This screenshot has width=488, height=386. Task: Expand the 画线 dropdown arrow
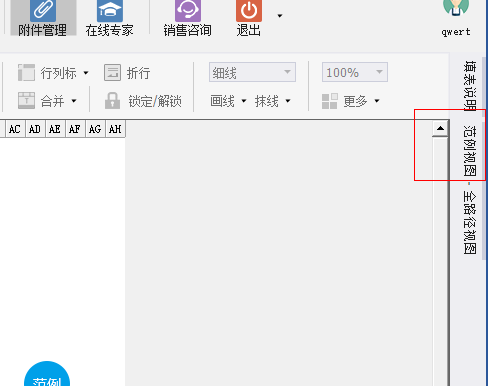click(244, 101)
